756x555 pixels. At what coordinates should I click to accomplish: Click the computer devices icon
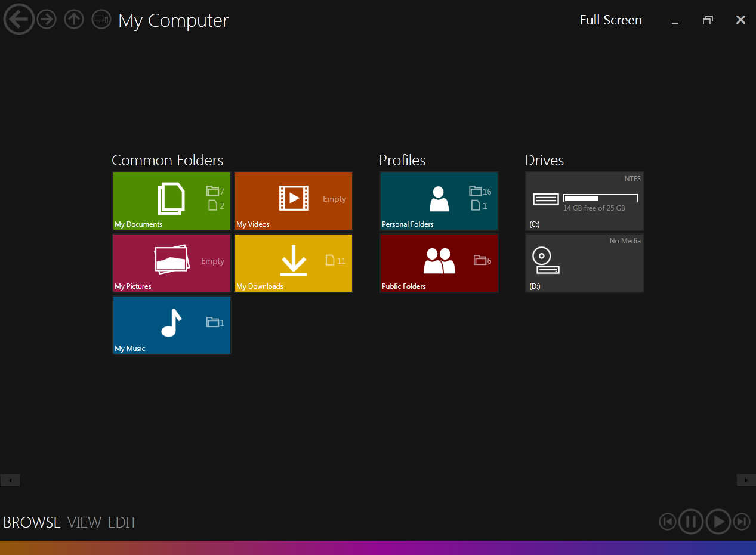[101, 20]
